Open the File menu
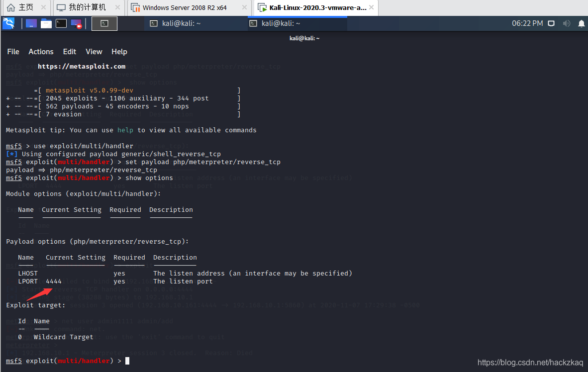Image resolution: width=588 pixels, height=372 pixels. 13,52
